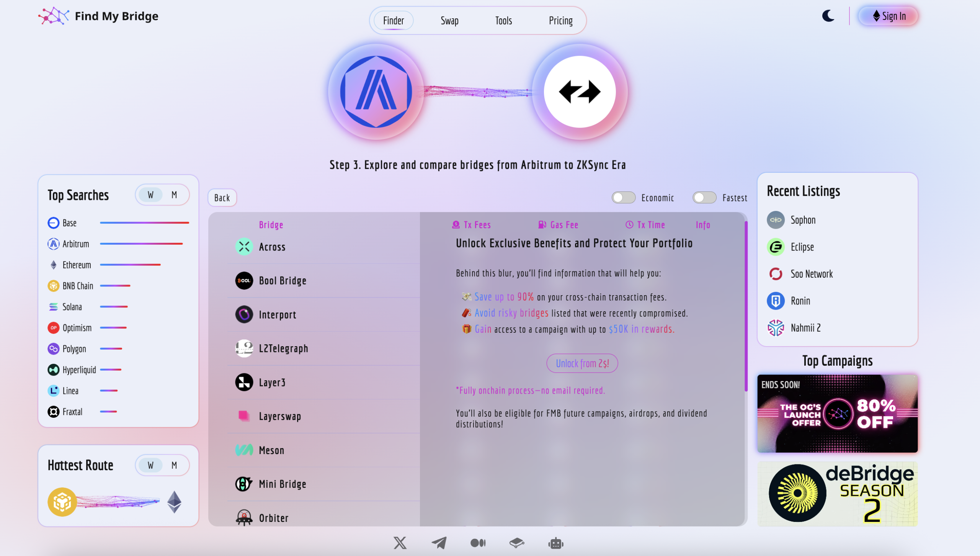980x556 pixels.
Task: Select M in Hottest Route period switch
Action: tap(174, 465)
